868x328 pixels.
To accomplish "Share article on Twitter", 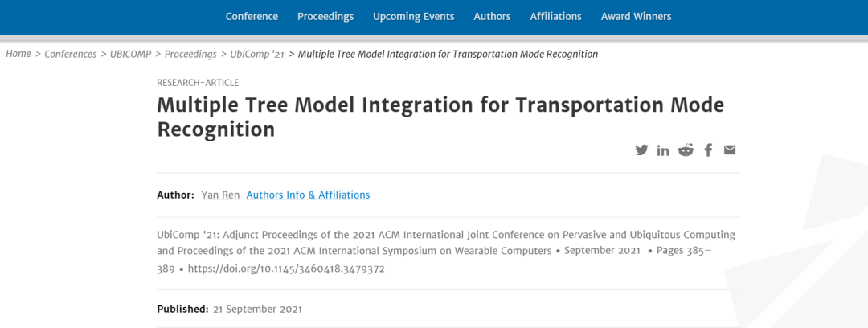I will (641, 150).
